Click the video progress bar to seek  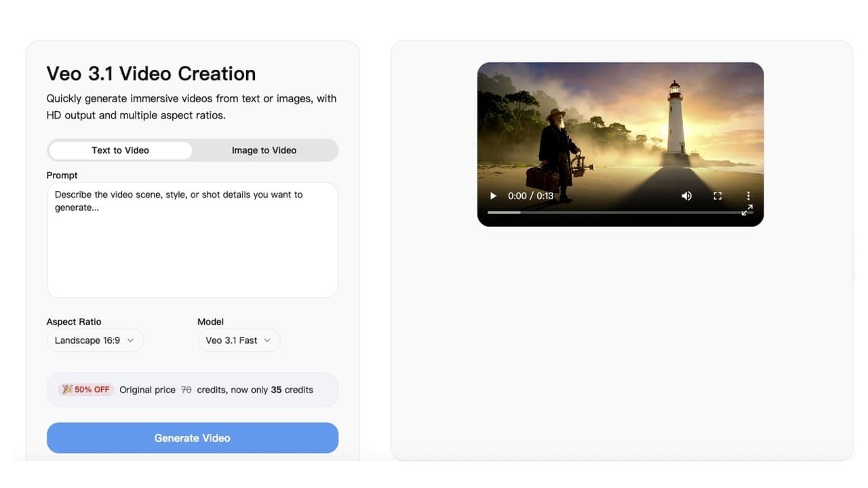[x=620, y=212]
